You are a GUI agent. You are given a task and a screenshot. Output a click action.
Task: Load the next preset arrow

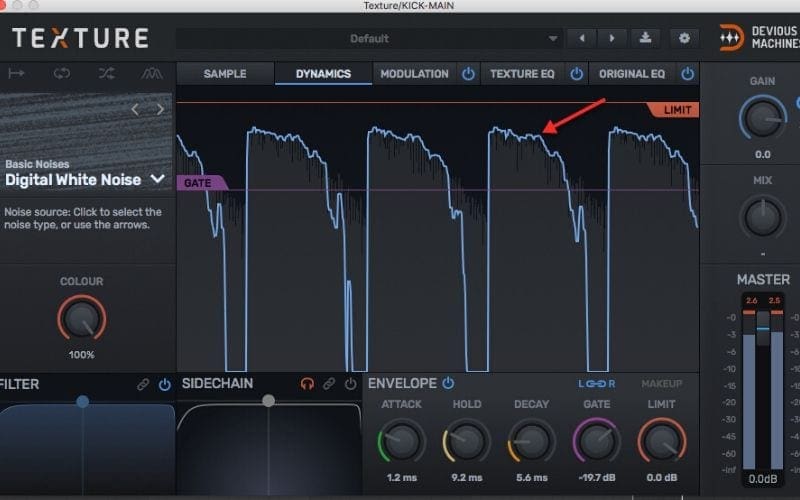click(x=612, y=38)
